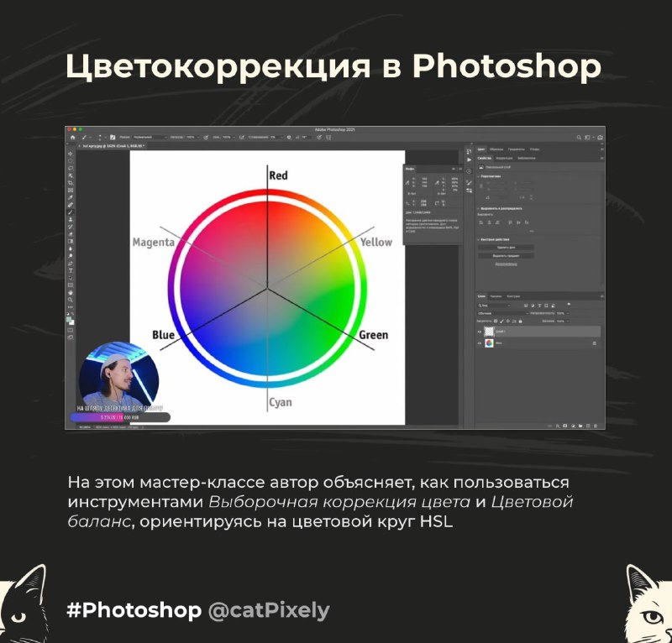
Task: Open smoothing options gear in options bar
Action: coord(289,138)
